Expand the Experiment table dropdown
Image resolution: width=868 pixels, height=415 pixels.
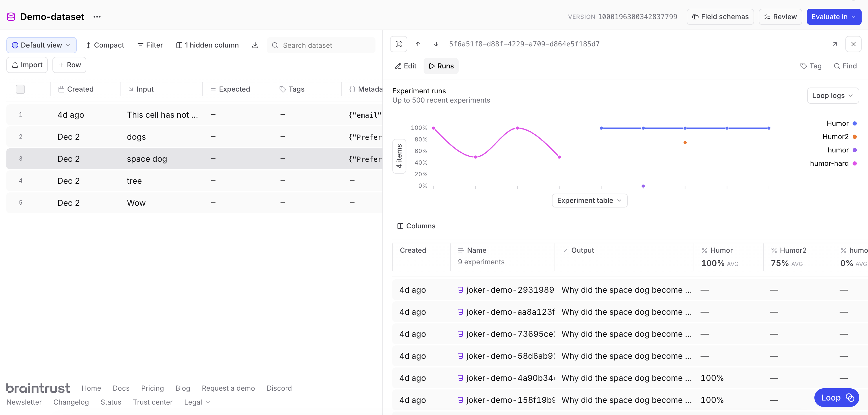tap(589, 200)
